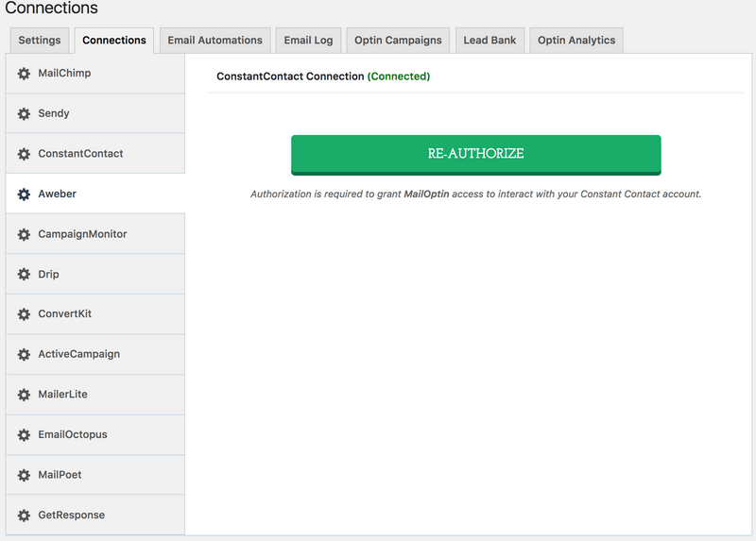Click the ConstantContact Connection heading
Viewport: 756px width, 541px height.
click(290, 76)
